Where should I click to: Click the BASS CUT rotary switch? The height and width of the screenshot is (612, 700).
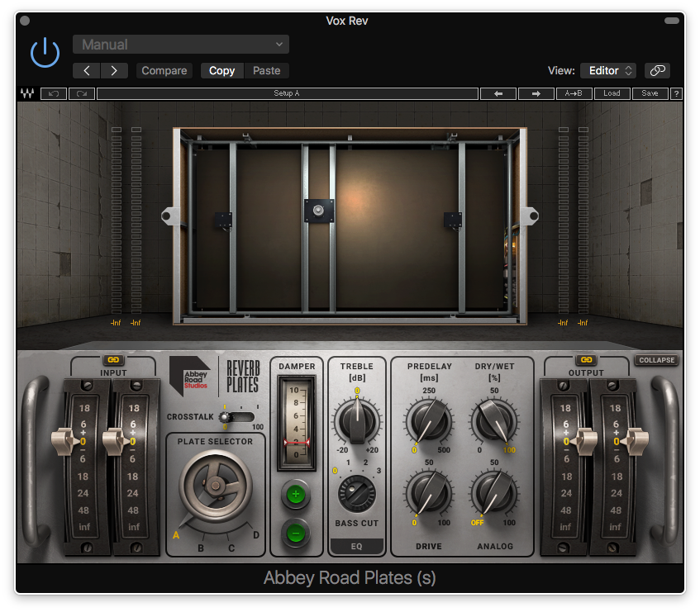[357, 493]
